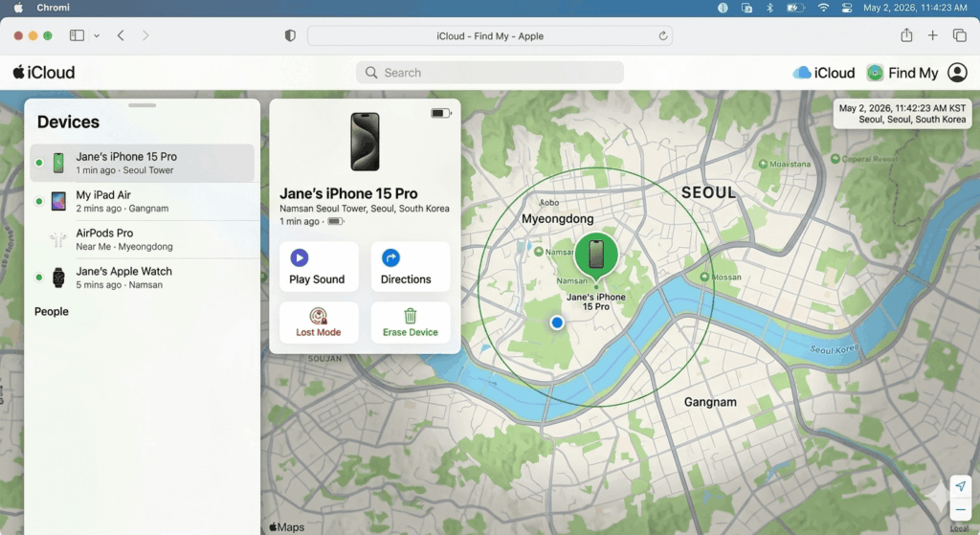Click the SEOUL map label

[709, 192]
